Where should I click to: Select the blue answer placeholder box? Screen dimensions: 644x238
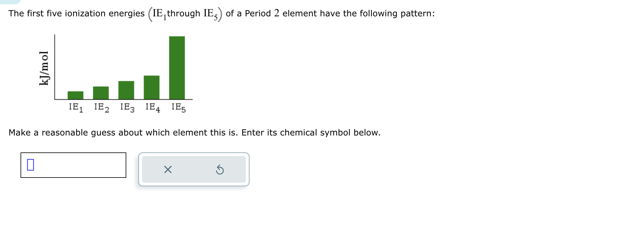(30, 165)
